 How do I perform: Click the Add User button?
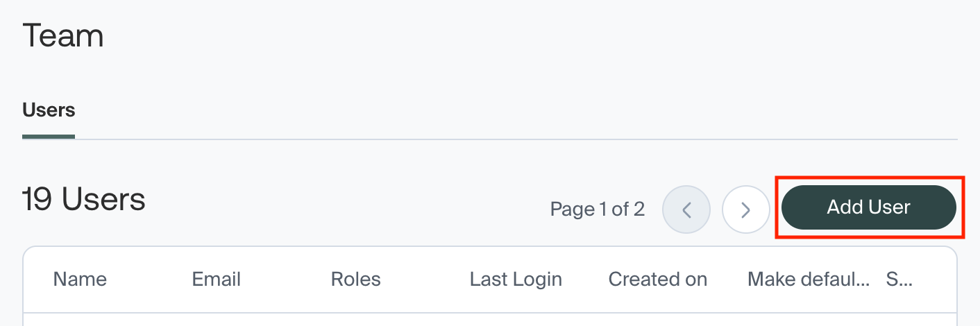pyautogui.click(x=869, y=207)
